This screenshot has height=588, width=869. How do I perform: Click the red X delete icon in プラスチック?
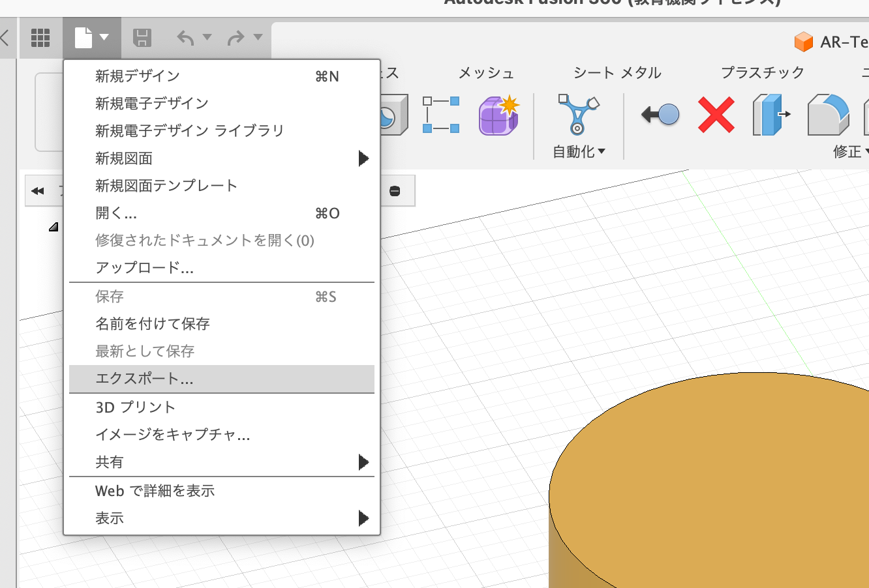click(x=716, y=115)
